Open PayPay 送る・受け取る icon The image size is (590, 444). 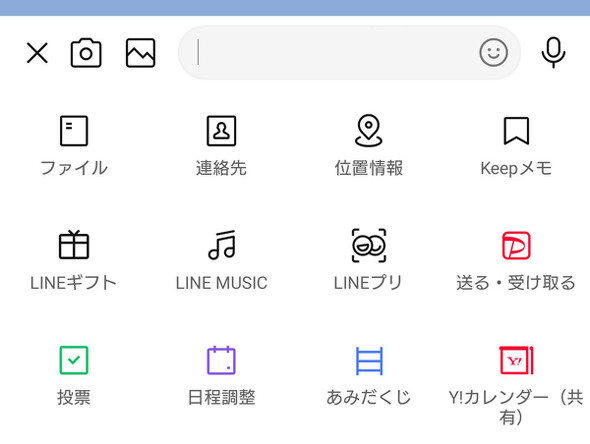pos(516,245)
